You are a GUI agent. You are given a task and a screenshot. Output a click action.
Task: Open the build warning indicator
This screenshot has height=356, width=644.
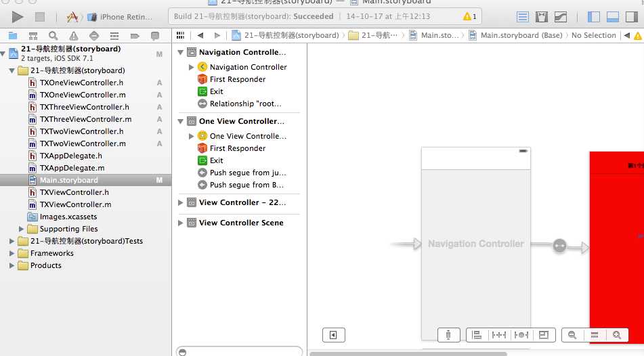pyautogui.click(x=469, y=16)
